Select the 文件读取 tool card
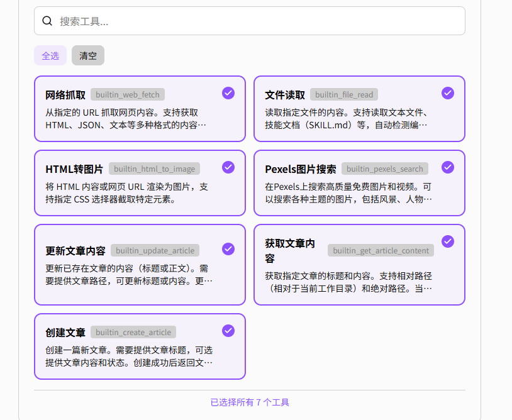The image size is (512, 420). coord(359,109)
